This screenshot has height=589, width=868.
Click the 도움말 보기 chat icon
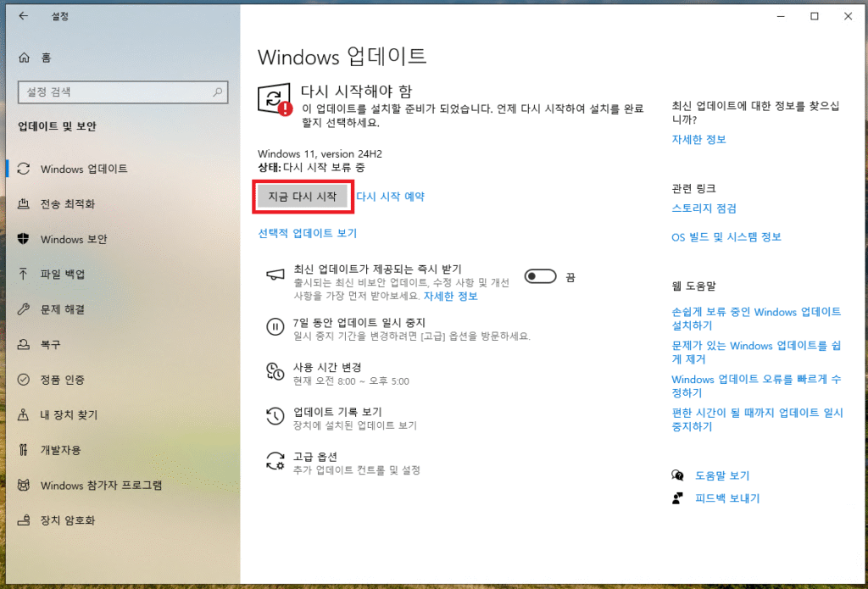pos(677,475)
